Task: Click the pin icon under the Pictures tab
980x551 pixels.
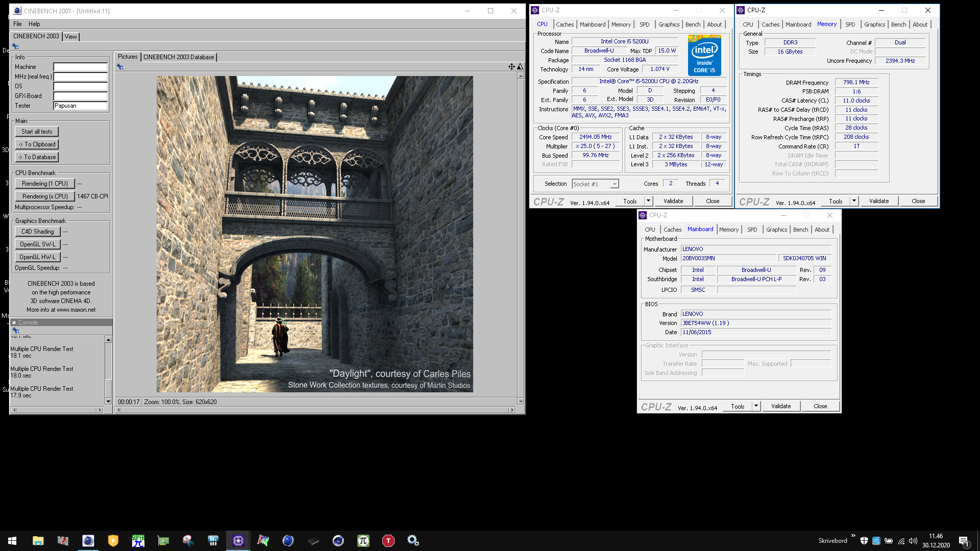Action: [x=120, y=67]
